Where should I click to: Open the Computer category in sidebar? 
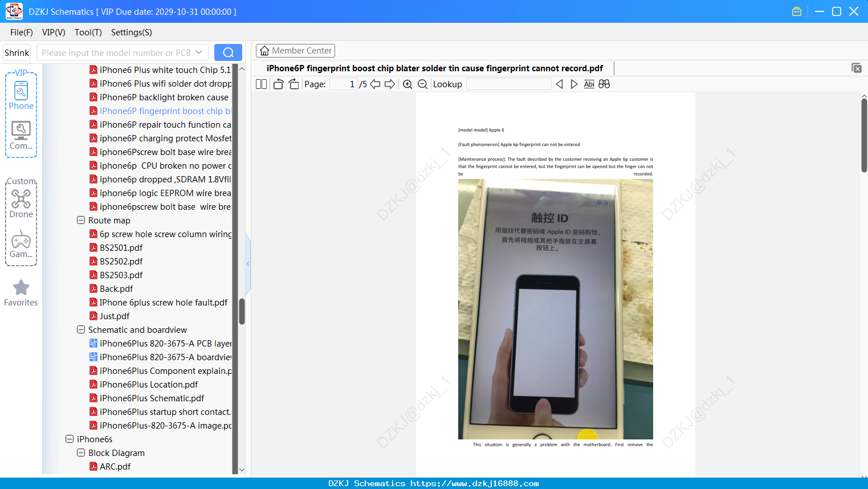pyautogui.click(x=21, y=135)
